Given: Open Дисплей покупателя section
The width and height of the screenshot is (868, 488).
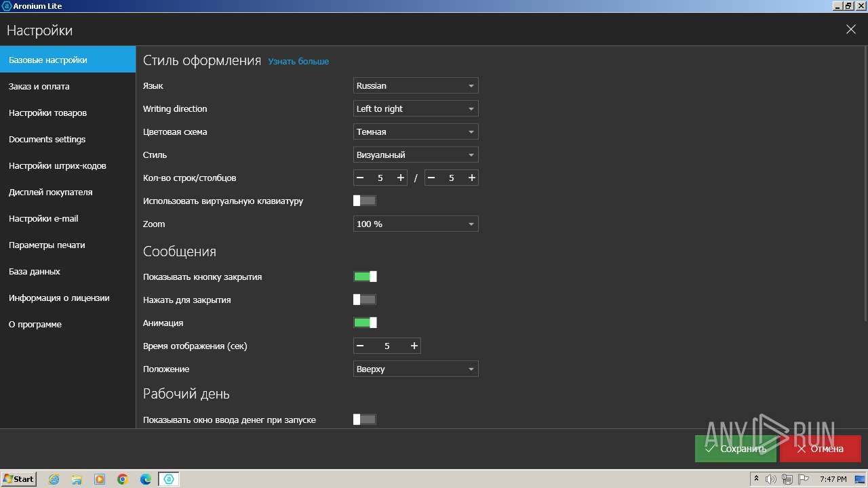Looking at the screenshot, I should coord(68,192).
